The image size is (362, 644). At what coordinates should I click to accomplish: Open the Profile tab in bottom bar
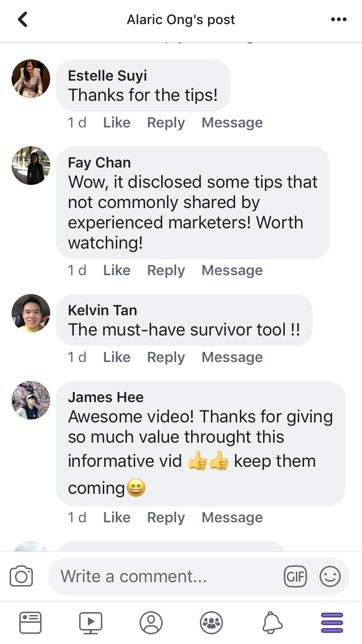pyautogui.click(x=151, y=623)
